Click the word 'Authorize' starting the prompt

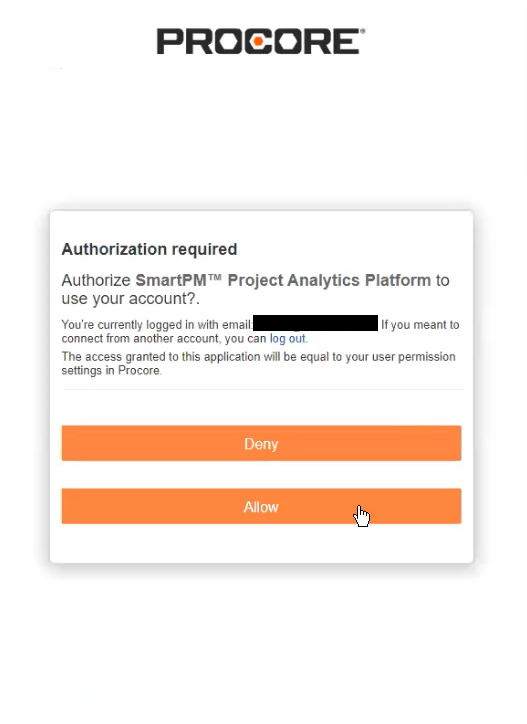[x=96, y=280]
